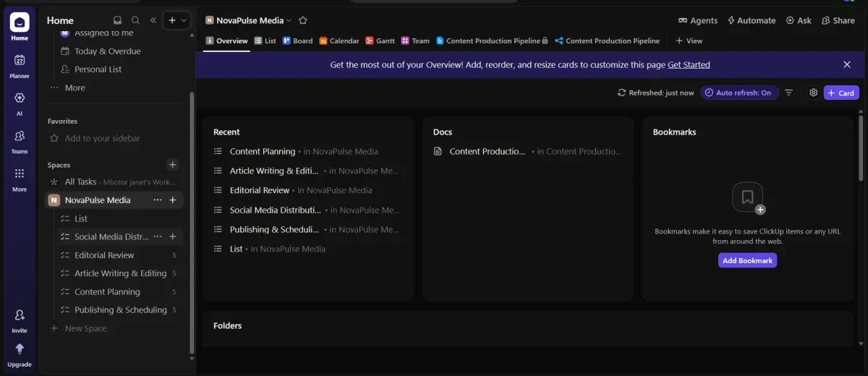
Task: Open Teams from the left rail
Action: pyautogui.click(x=20, y=140)
